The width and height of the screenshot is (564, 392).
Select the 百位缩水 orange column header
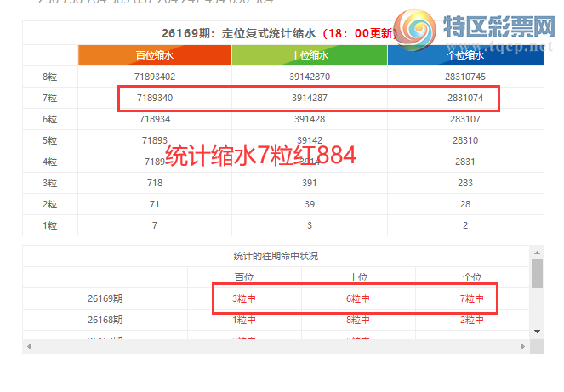(x=155, y=55)
